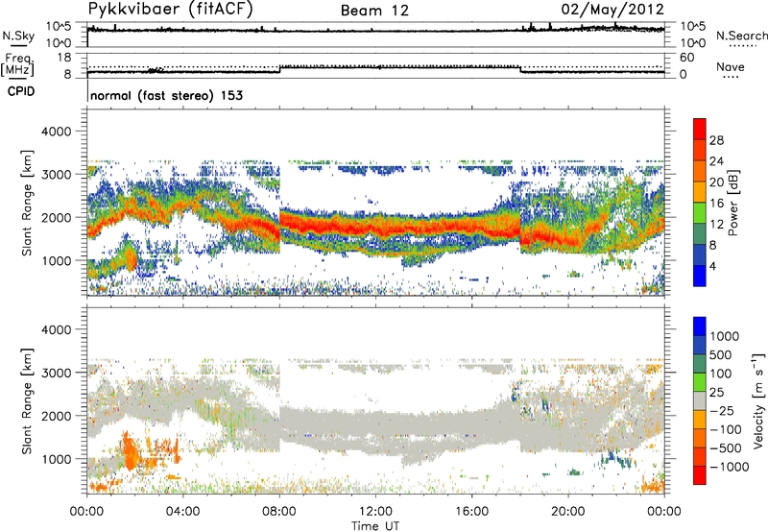Viewport: 768px width, 532px height.
Task: Pick the light green power colorbar segment
Action: pos(700,213)
